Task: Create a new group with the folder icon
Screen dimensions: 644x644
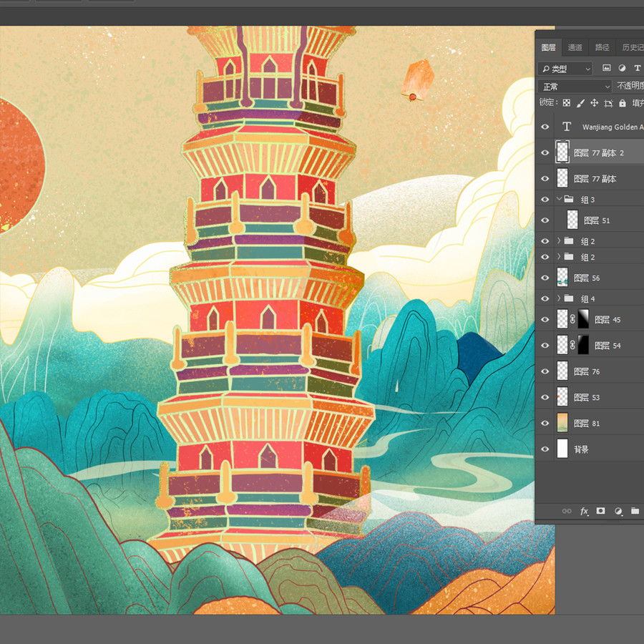Action: (635, 510)
